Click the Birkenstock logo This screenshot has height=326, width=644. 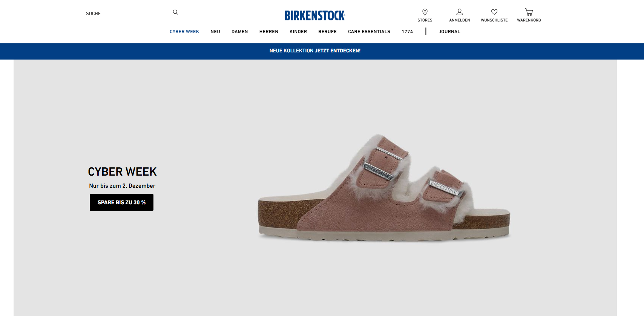tap(315, 15)
